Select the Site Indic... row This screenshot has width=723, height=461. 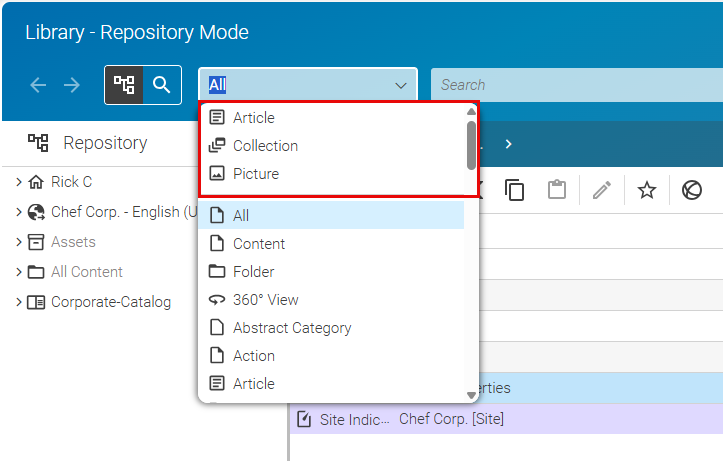click(506, 419)
